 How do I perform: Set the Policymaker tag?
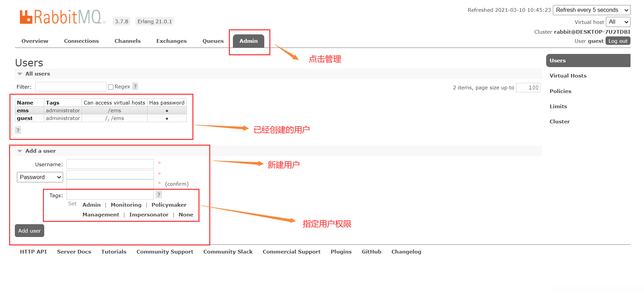[x=169, y=205]
